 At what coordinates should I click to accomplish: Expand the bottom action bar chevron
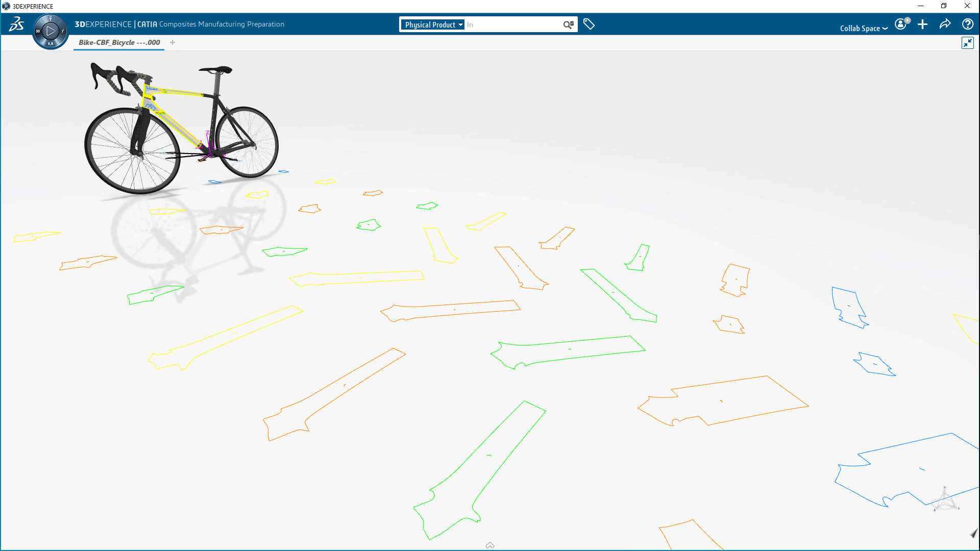point(490,545)
